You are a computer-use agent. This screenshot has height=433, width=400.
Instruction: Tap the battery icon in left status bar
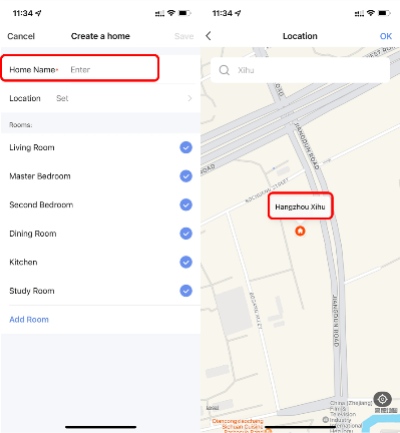184,13
